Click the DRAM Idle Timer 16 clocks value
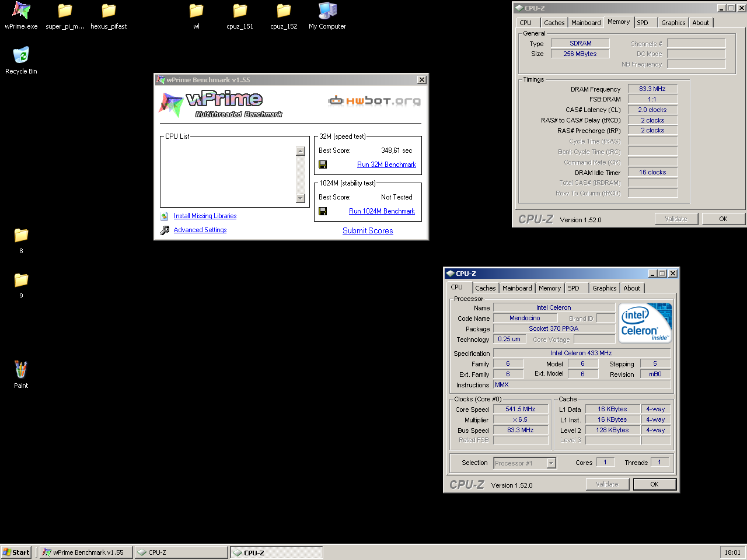Viewport: 747px width, 560px height. coord(652,172)
